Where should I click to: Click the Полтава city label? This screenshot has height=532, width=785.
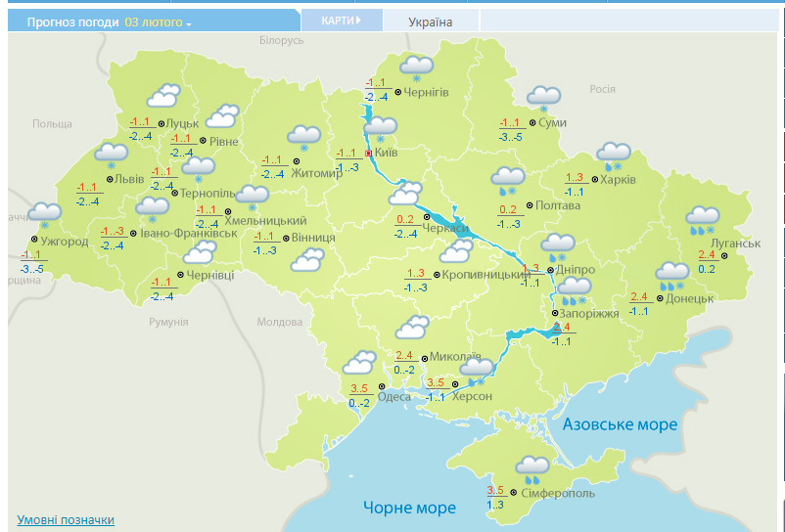pyautogui.click(x=558, y=205)
